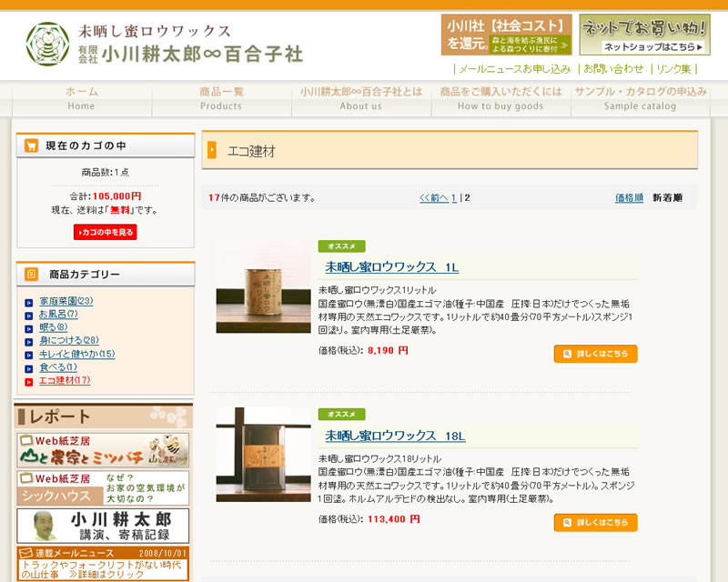
Task: Open the Products navigation tab
Action: point(221,99)
